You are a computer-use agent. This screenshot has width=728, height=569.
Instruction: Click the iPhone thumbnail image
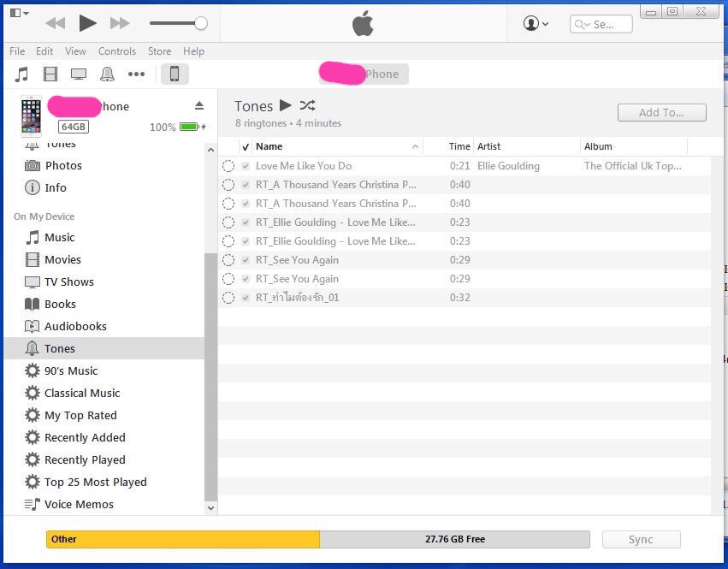tap(31, 116)
